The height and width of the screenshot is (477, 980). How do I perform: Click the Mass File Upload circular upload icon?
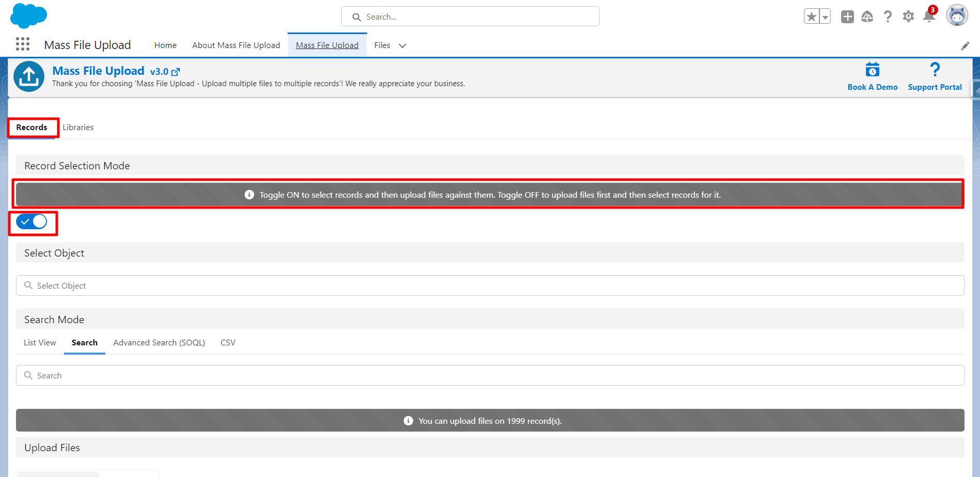click(29, 76)
